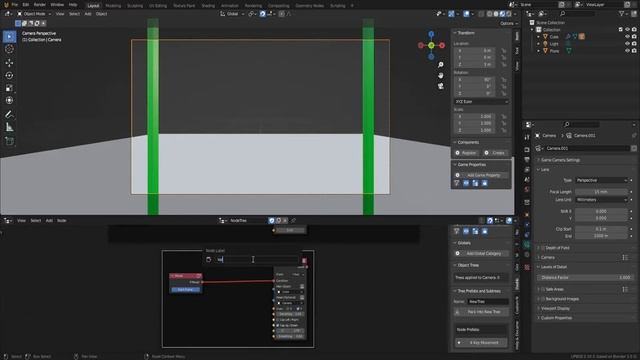
Task: Click the red X axis gizmo handle
Action: point(442,45)
